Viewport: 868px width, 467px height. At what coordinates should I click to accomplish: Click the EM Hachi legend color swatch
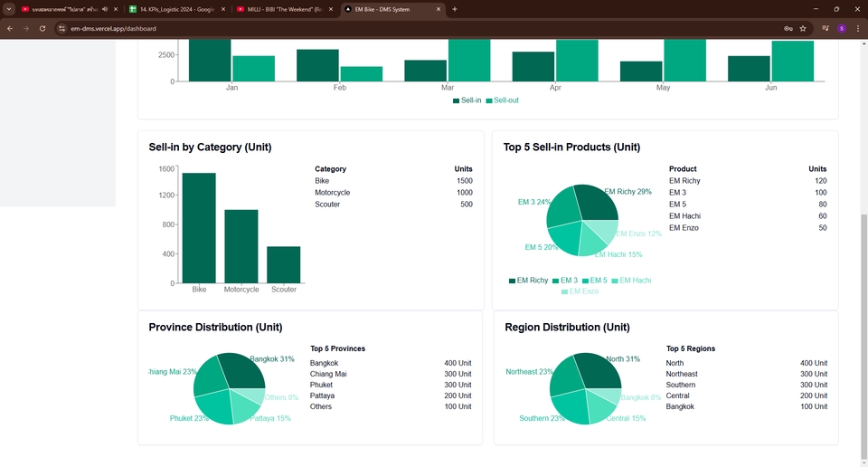(615, 281)
